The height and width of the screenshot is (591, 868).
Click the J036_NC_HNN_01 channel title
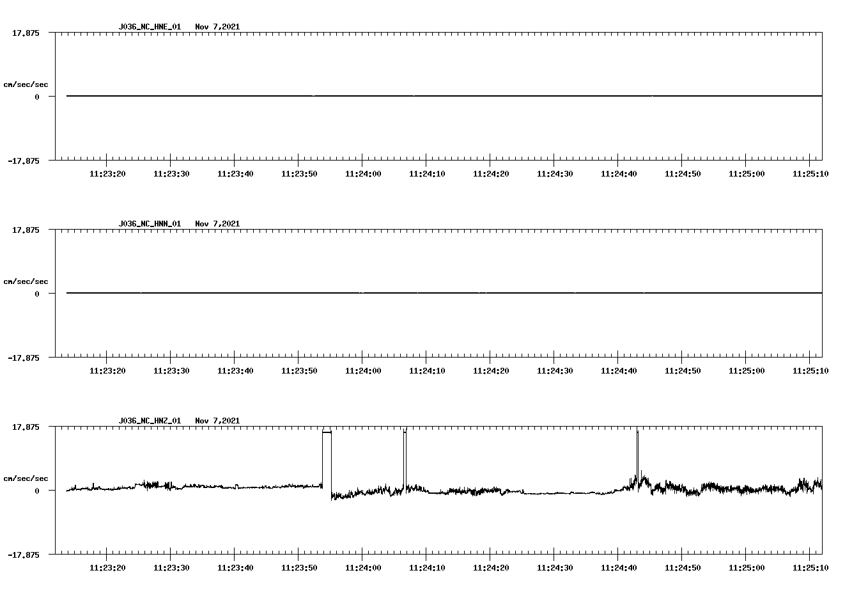(x=150, y=224)
